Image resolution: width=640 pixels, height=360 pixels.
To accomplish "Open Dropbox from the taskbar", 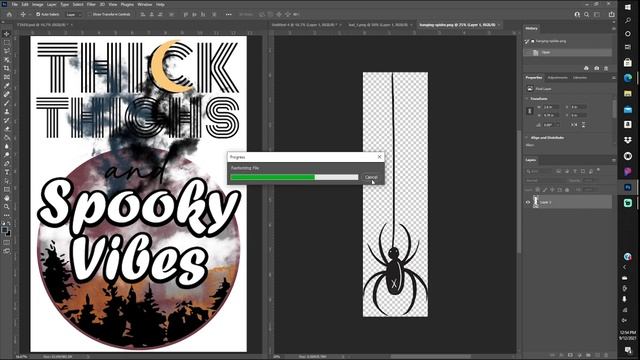I will 628,140.
